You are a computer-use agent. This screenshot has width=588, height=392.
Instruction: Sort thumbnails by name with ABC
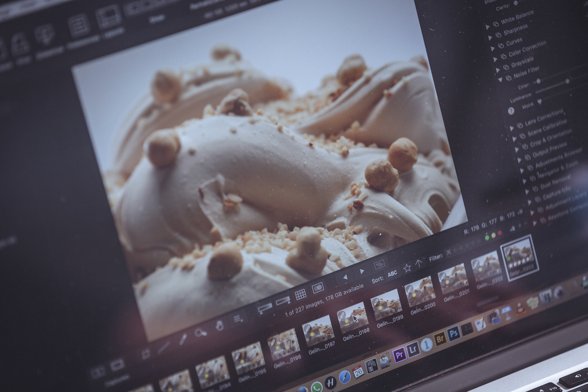point(392,273)
